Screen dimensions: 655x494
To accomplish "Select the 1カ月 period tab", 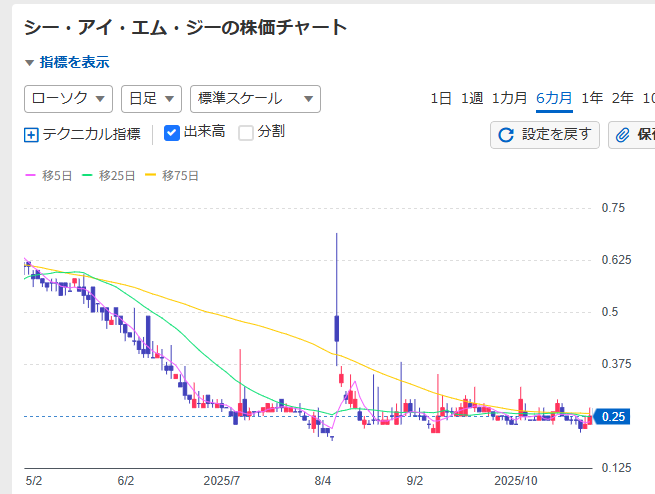I will point(510,98).
